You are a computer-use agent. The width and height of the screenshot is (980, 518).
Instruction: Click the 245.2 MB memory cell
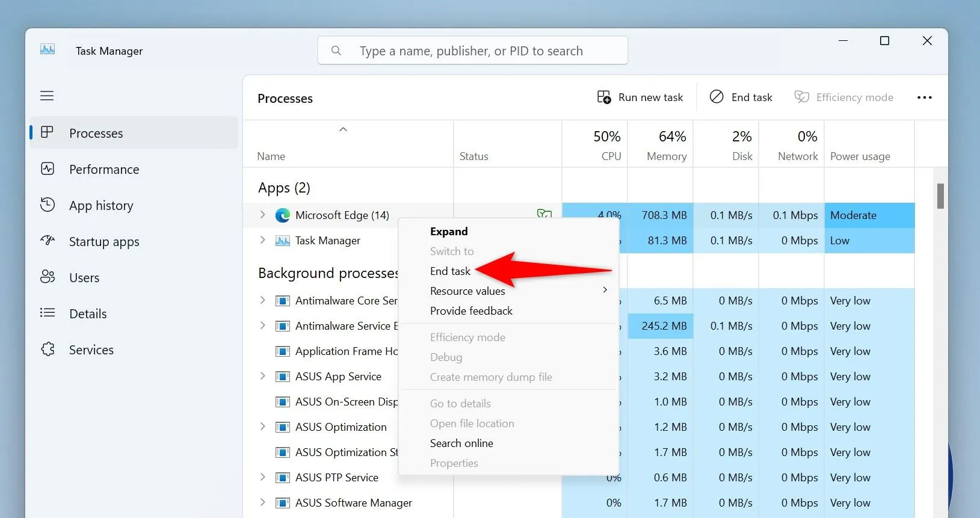[661, 326]
